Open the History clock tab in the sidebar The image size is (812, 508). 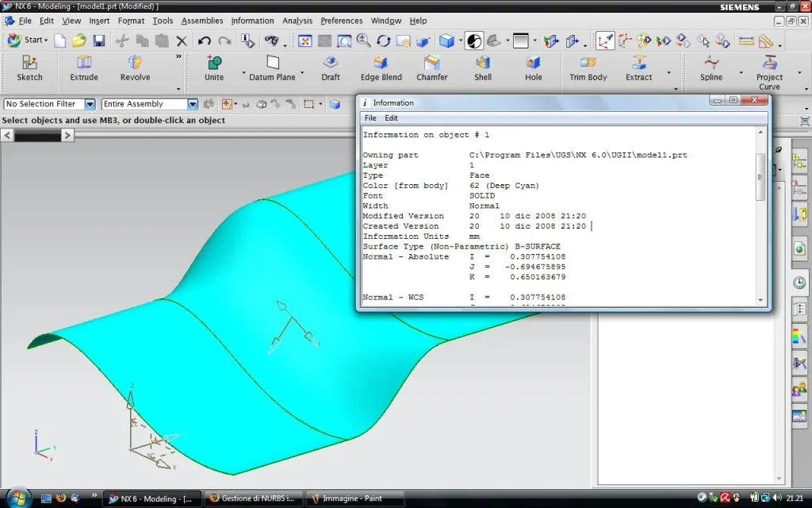point(799,283)
